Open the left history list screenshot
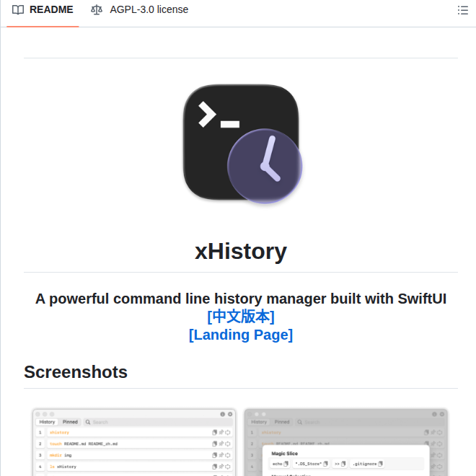Image resolution: width=476 pixels, height=476 pixels. (134, 442)
